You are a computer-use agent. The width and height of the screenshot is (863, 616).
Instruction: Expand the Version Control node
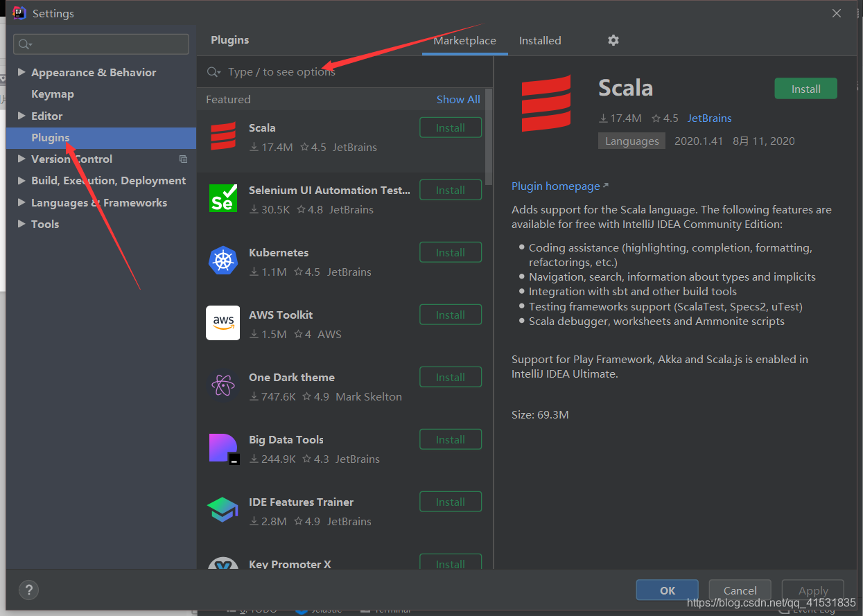pyautogui.click(x=21, y=159)
